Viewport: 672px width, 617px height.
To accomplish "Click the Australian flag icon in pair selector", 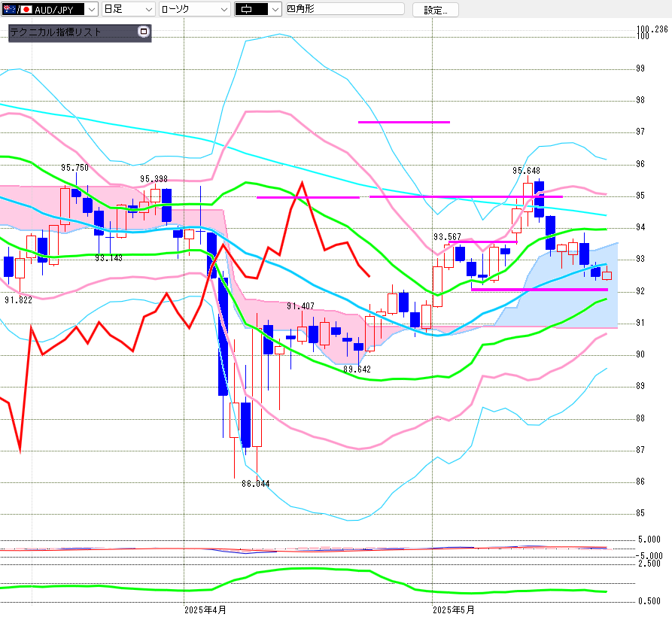I will (10, 9).
